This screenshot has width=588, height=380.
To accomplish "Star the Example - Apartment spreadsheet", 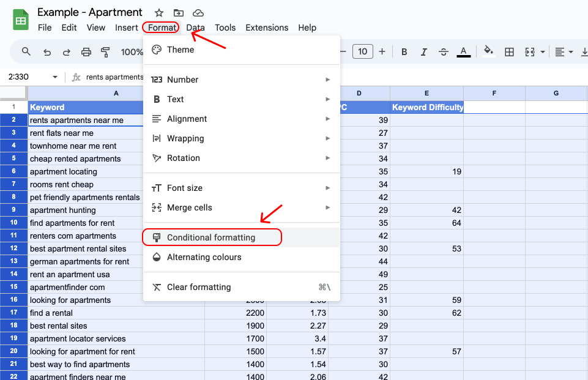I will pyautogui.click(x=158, y=12).
